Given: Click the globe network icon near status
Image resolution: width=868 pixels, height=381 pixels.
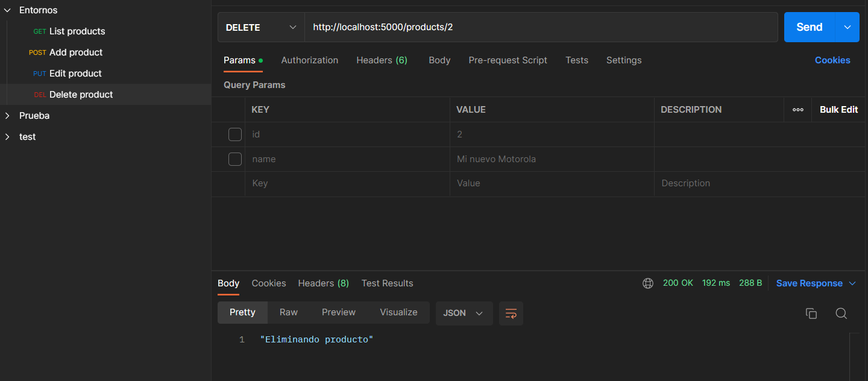Looking at the screenshot, I should click(x=648, y=283).
